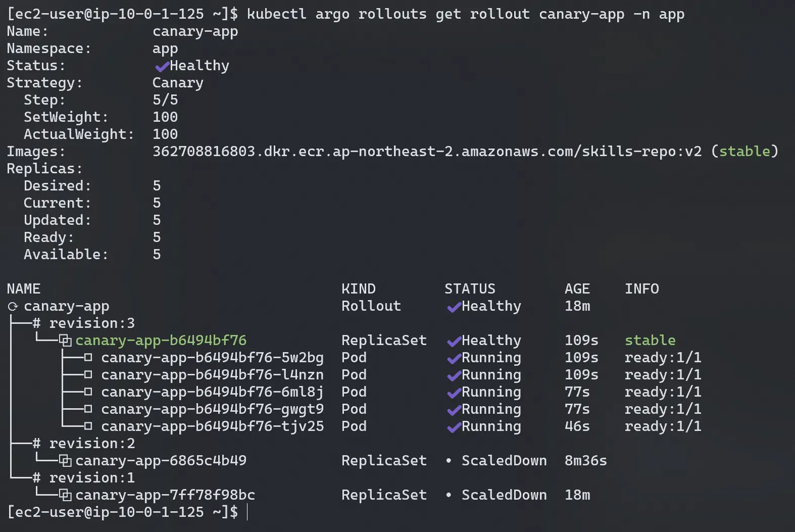Screen dimensions: 795x532
Task: Click the ReplicaSet icon for canary-app-b6494bf76
Action: [x=65, y=341]
